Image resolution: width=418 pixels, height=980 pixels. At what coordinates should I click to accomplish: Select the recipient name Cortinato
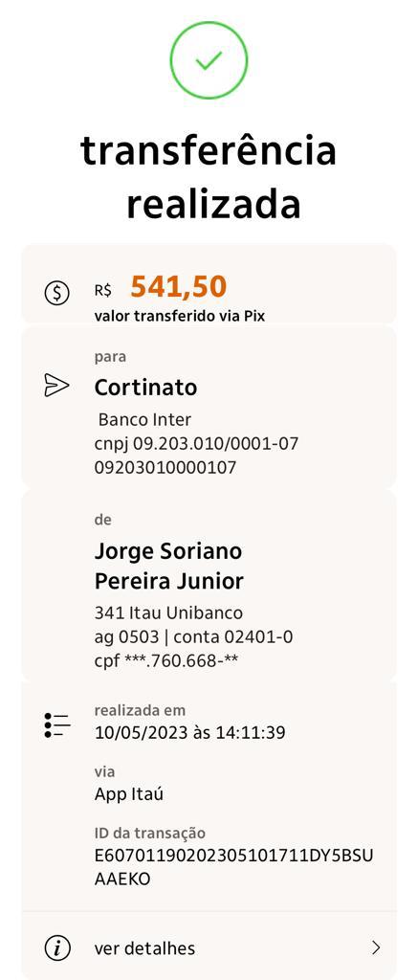click(x=145, y=388)
